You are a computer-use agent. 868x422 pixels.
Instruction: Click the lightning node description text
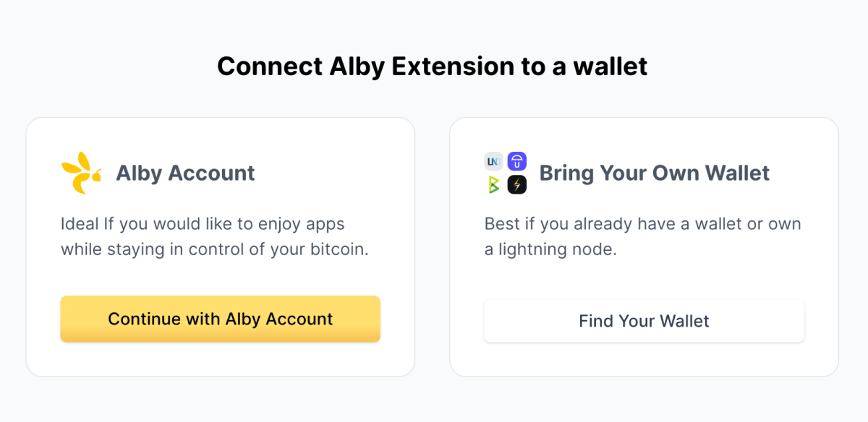(642, 236)
